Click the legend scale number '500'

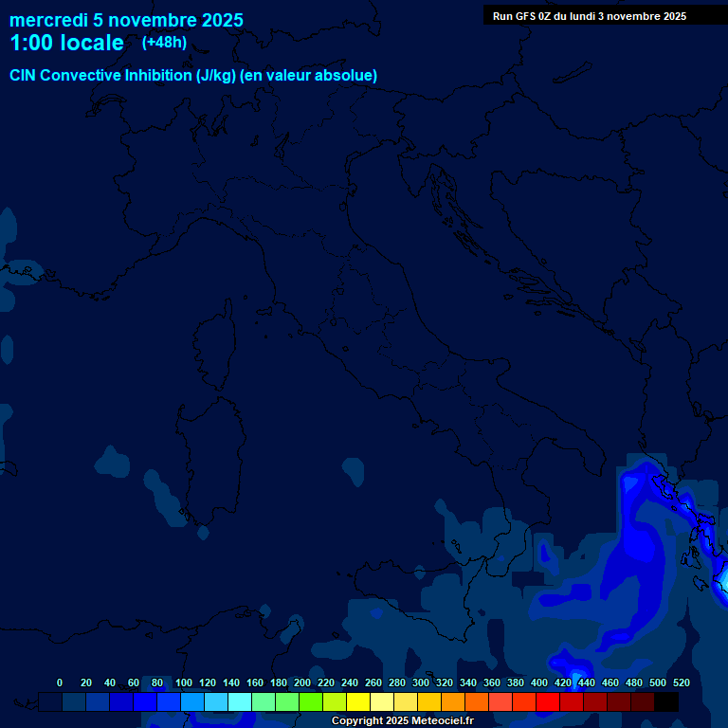click(x=658, y=682)
